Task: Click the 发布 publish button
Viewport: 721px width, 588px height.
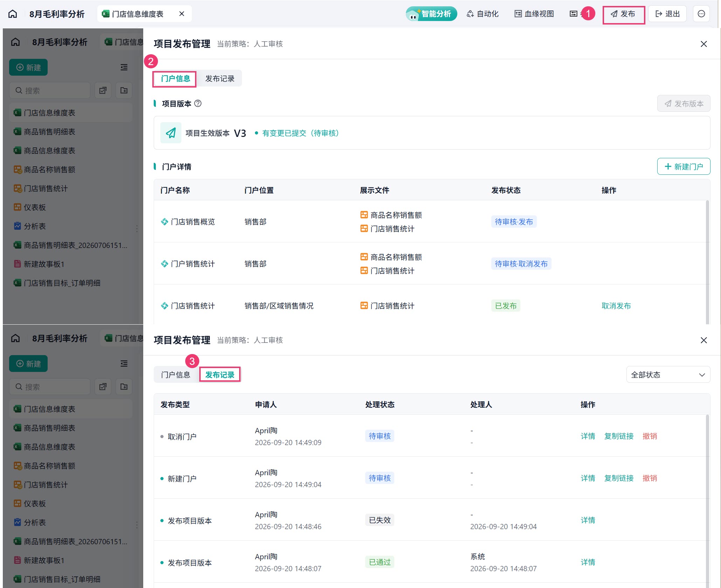Action: click(623, 14)
